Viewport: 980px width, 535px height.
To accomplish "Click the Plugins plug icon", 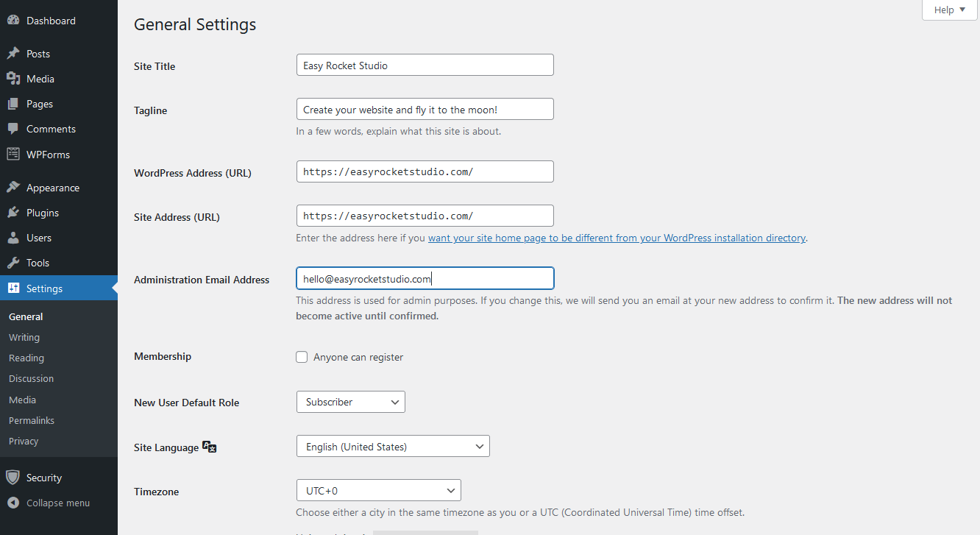I will (13, 213).
